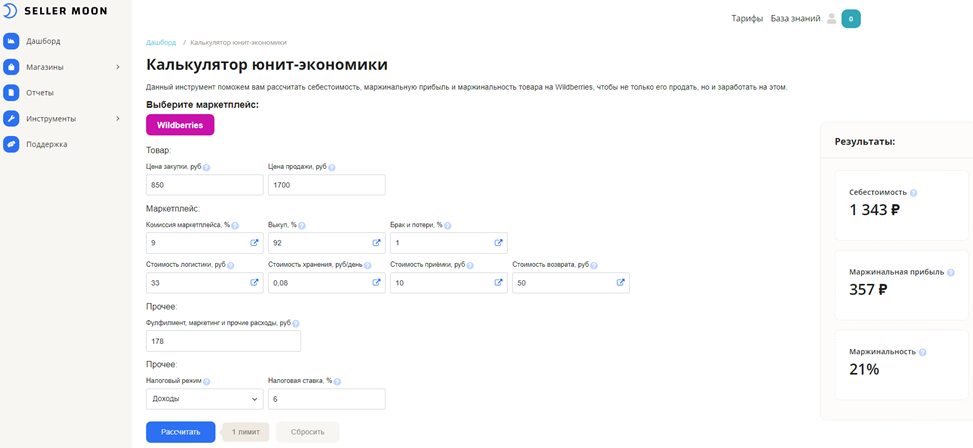Screen dimensions: 973x448
Task: Show help for Стоимость приёмки
Action: [470, 266]
